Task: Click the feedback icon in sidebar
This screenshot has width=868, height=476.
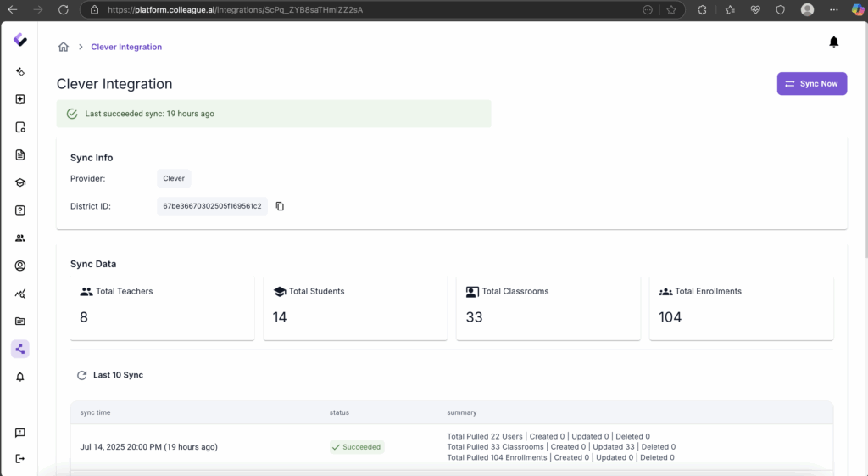Action: pos(20,433)
